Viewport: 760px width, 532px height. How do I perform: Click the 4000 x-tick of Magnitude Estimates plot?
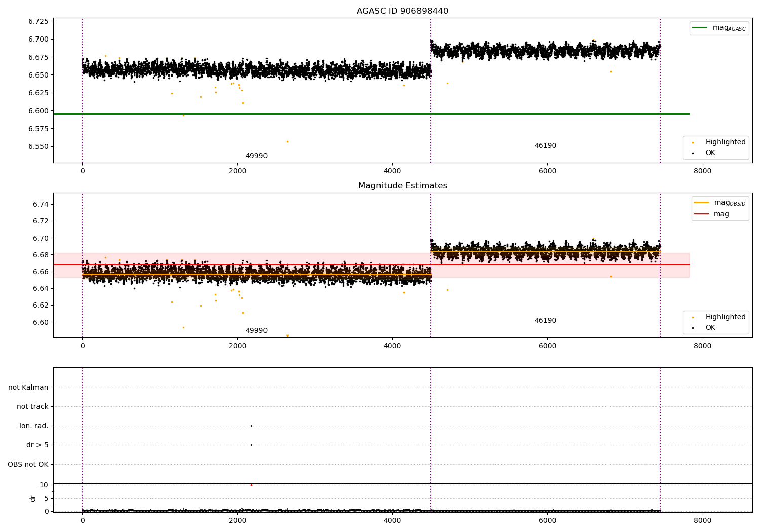coord(392,346)
